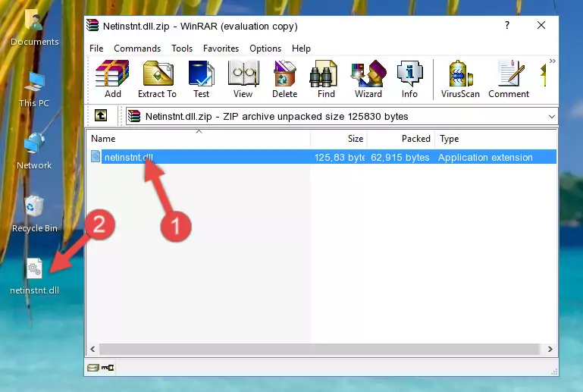Open the File menu
The width and height of the screenshot is (583, 392).
96,49
